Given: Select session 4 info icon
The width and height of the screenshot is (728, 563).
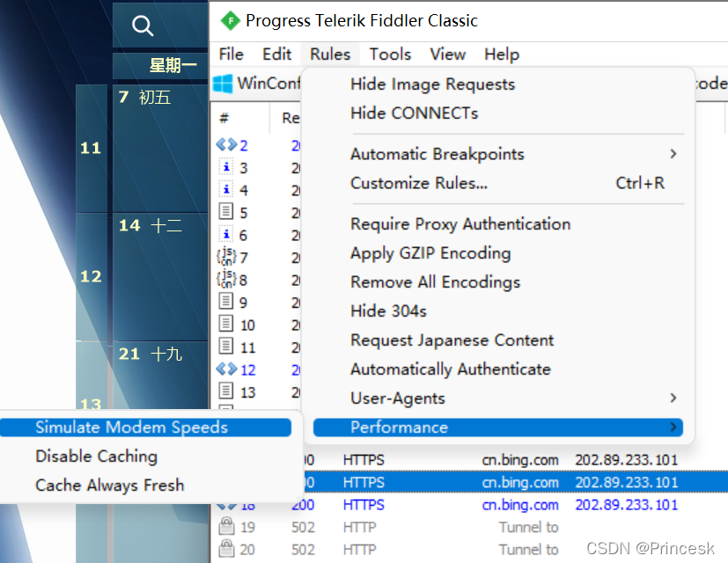Looking at the screenshot, I should coord(226,189).
